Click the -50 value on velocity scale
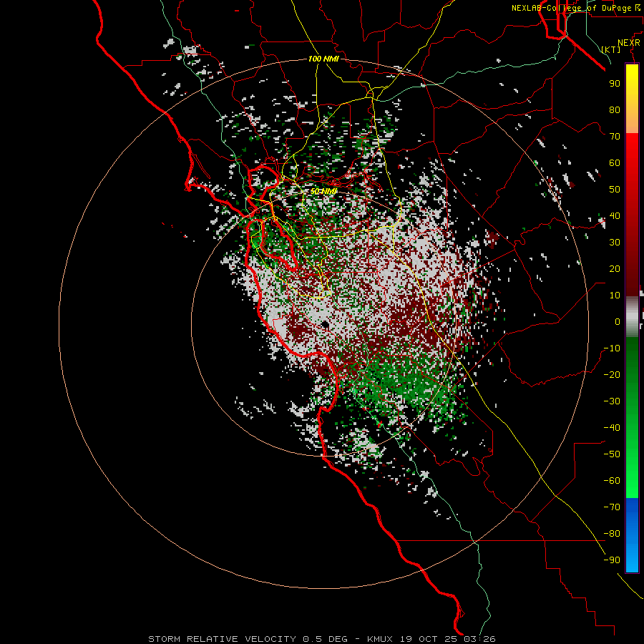Image resolution: width=644 pixels, height=644 pixels. coord(612,454)
